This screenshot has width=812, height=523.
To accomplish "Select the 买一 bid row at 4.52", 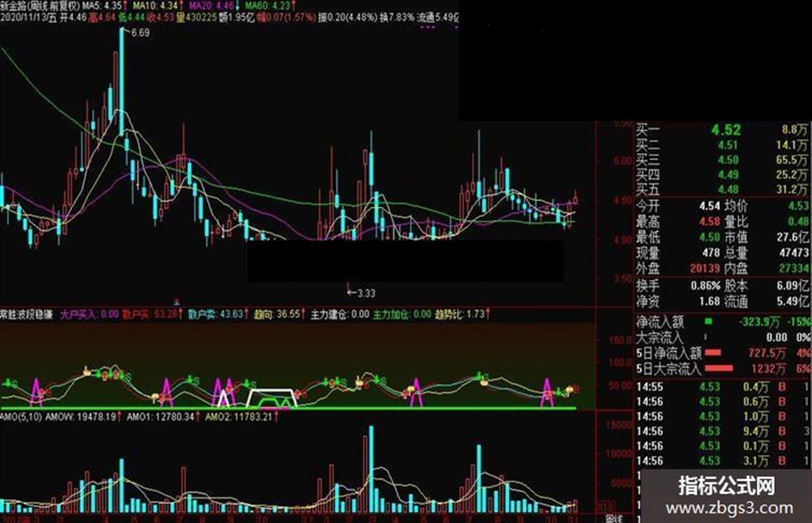I will pyautogui.click(x=722, y=130).
